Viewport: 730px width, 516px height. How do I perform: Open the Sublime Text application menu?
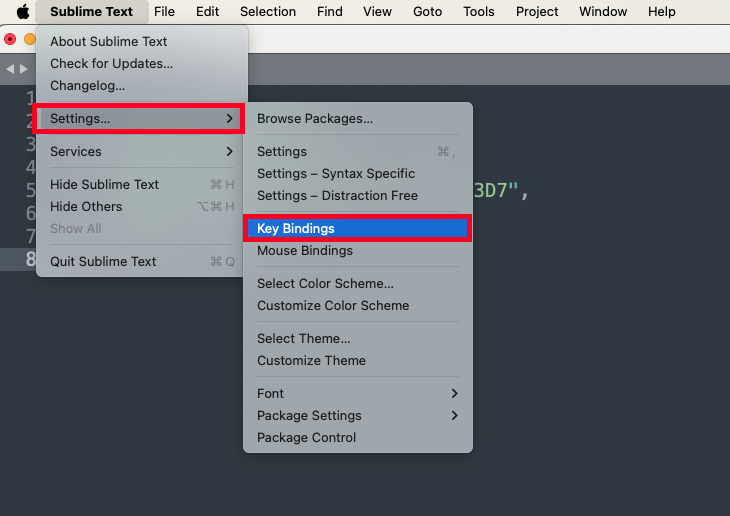tap(91, 11)
